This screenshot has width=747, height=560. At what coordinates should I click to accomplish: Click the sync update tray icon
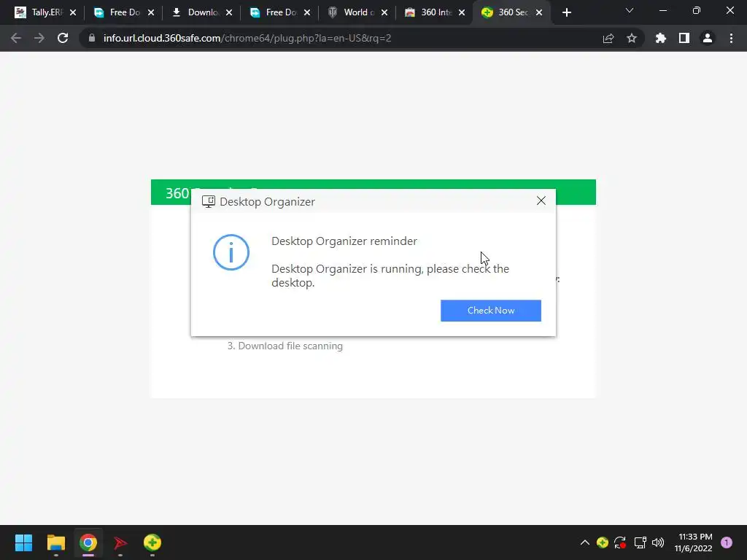coord(620,542)
